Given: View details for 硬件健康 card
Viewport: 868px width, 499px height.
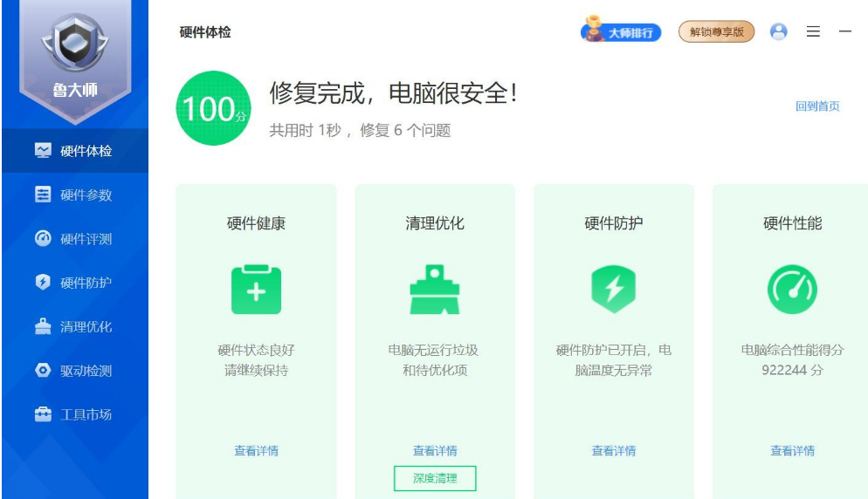Looking at the screenshot, I should coord(257,451).
